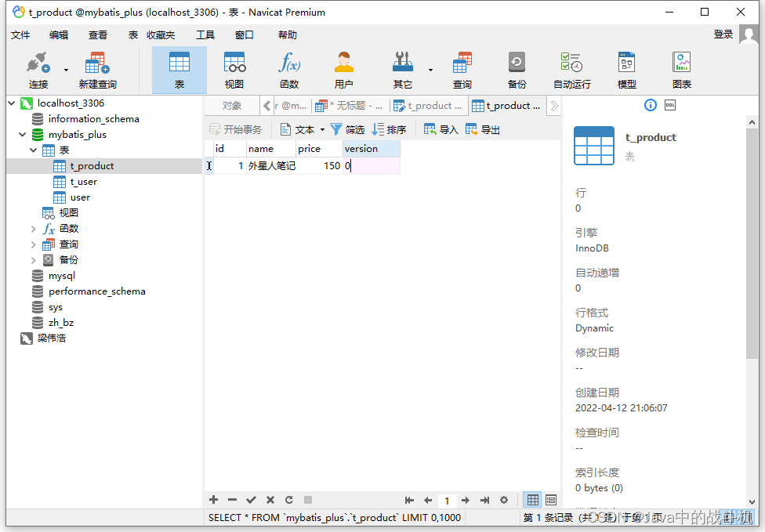Image resolution: width=765 pixels, height=532 pixels.
Task: Switch to the Objects (对象) tab
Action: coord(232,106)
